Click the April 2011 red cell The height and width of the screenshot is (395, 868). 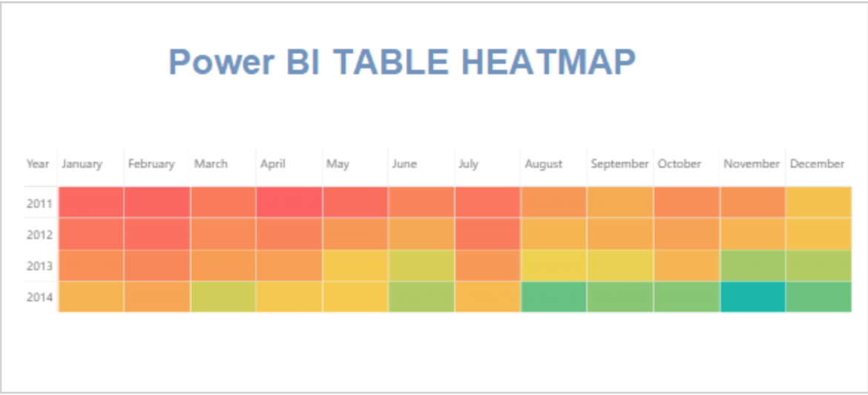tap(289, 202)
